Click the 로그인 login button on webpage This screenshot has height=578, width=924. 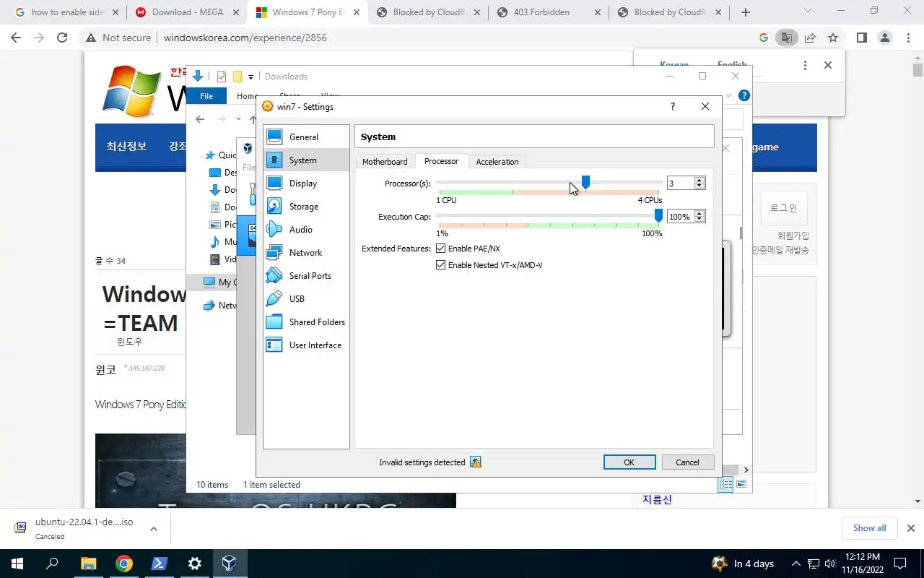click(783, 208)
